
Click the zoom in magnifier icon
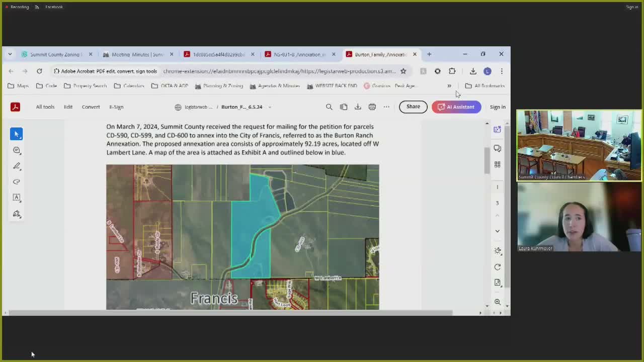(497, 302)
